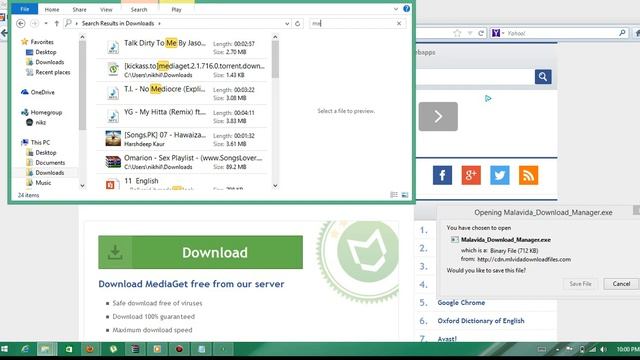Screen dimensions: 640x360
Task: Click the website blue search button
Action: point(543,76)
